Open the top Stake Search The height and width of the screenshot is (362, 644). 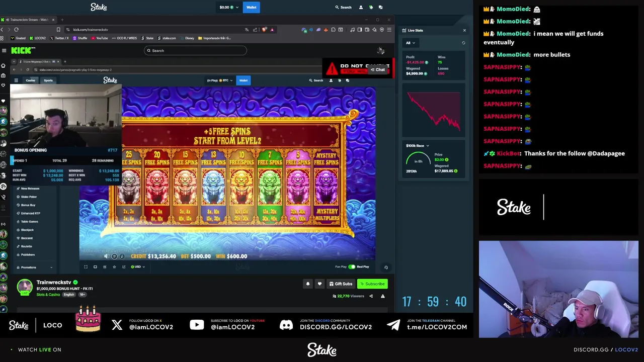(x=343, y=7)
